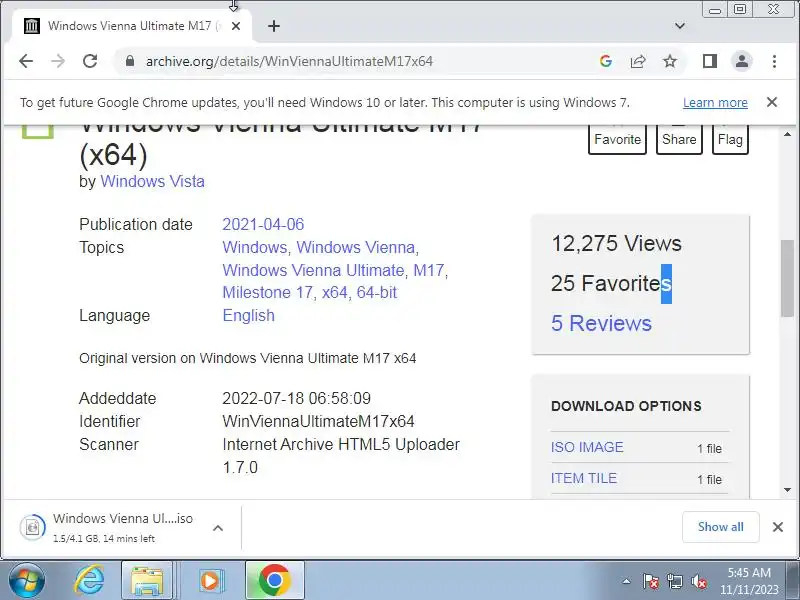Open the Learn more link about Chrome updates
Image resolution: width=800 pixels, height=600 pixels.
click(x=715, y=103)
